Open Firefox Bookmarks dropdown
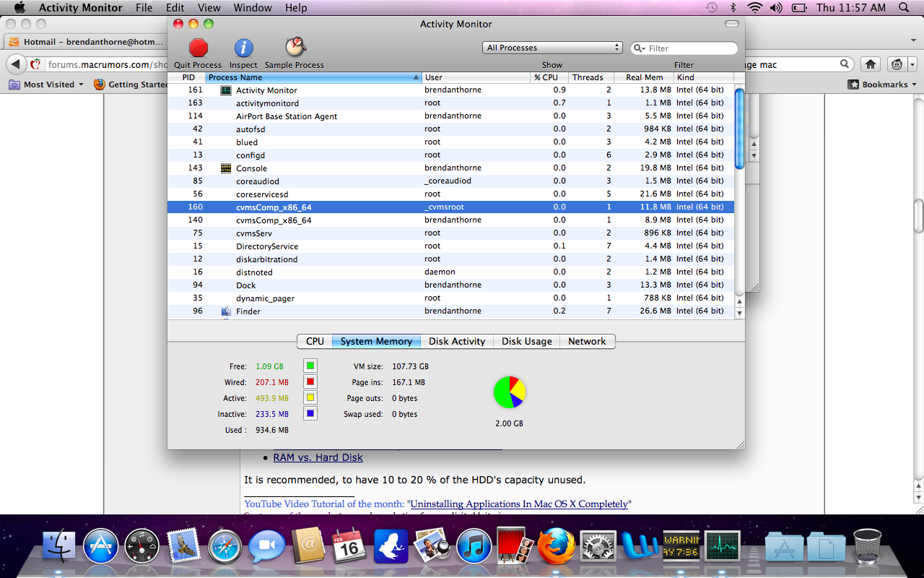924x578 pixels. point(884,85)
